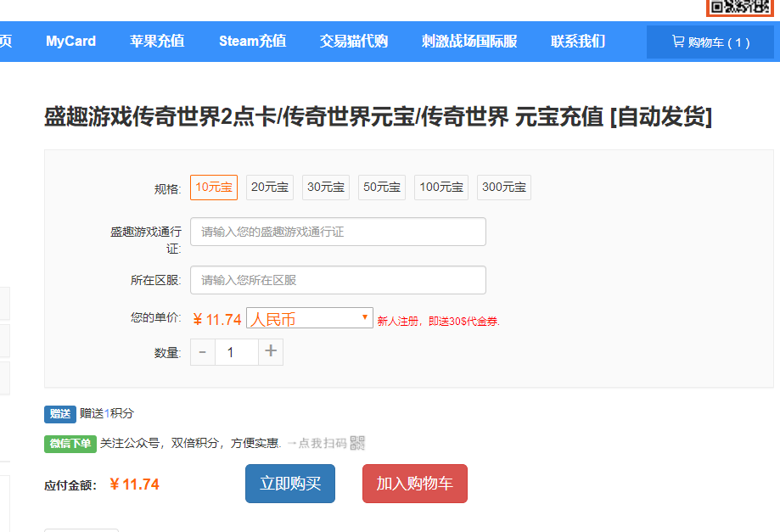Select the 300元宝 specification
The image size is (780, 532).
point(504,188)
